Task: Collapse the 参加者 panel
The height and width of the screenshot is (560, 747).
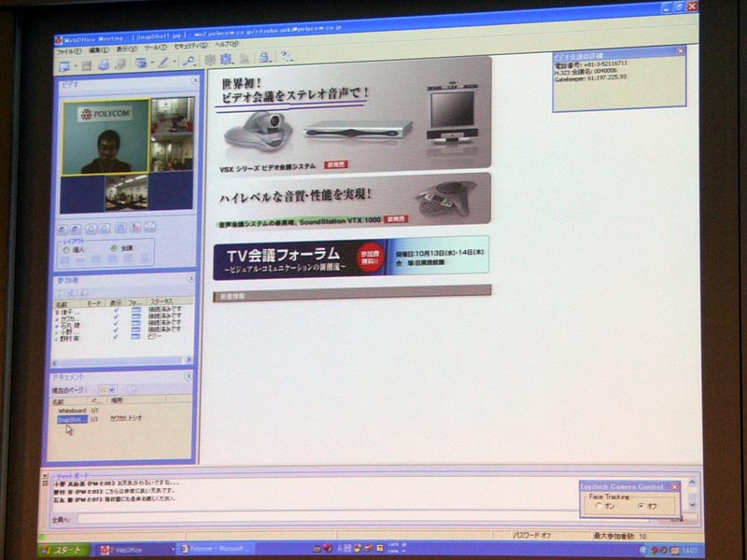Action: click(x=190, y=278)
